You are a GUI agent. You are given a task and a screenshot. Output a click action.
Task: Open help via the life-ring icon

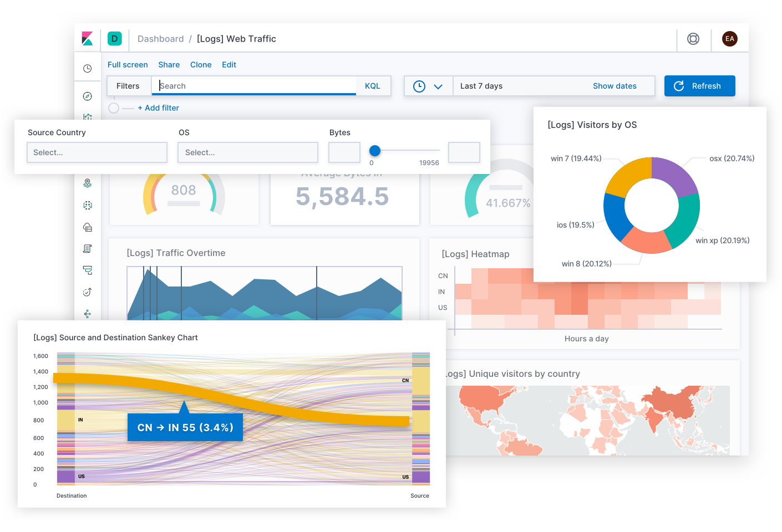693,39
